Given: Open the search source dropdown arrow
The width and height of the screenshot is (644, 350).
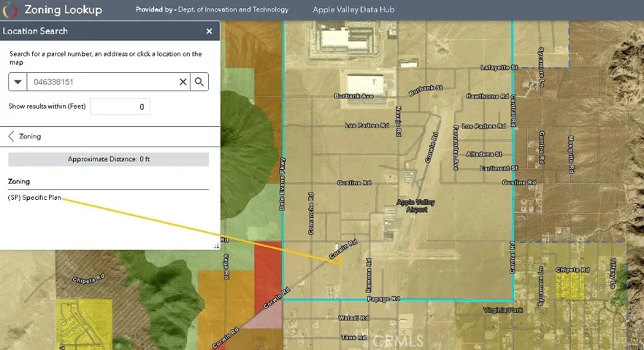Looking at the screenshot, I should point(18,82).
